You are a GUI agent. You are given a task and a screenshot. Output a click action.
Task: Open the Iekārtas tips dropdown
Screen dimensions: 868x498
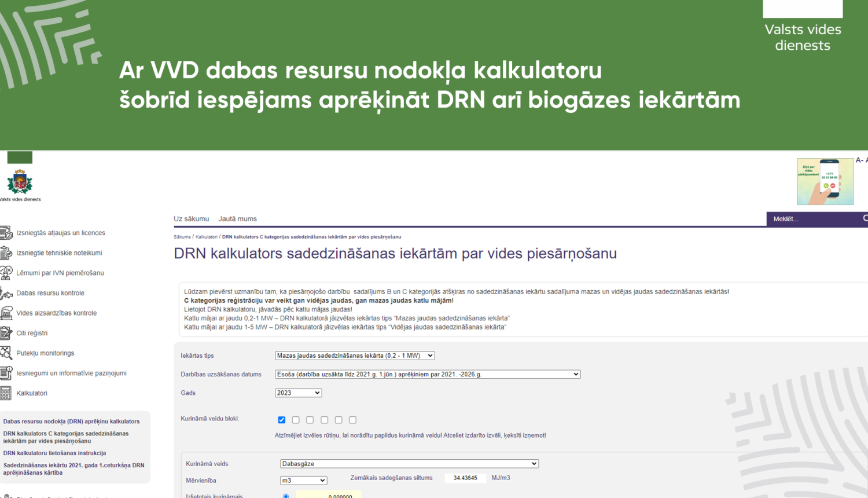pos(354,355)
